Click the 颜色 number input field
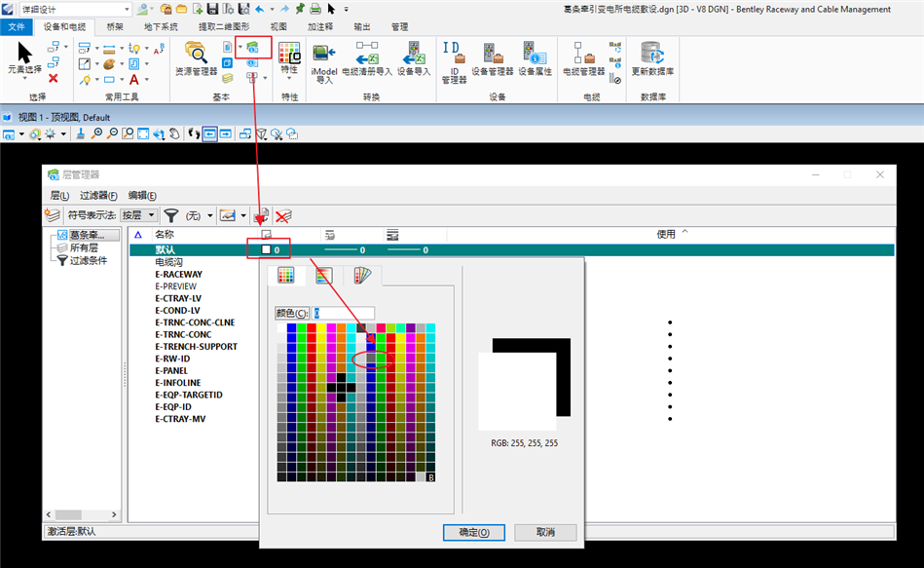 pos(343,313)
